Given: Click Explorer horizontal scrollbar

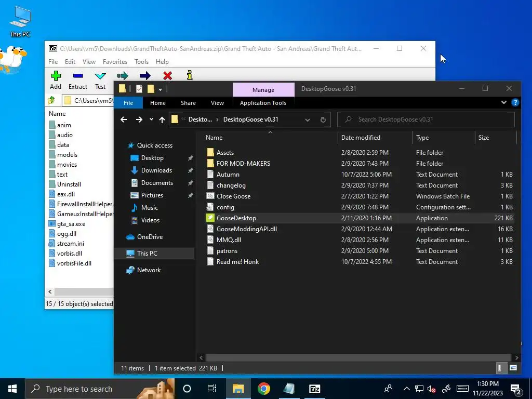Looking at the screenshot, I should (x=358, y=357).
